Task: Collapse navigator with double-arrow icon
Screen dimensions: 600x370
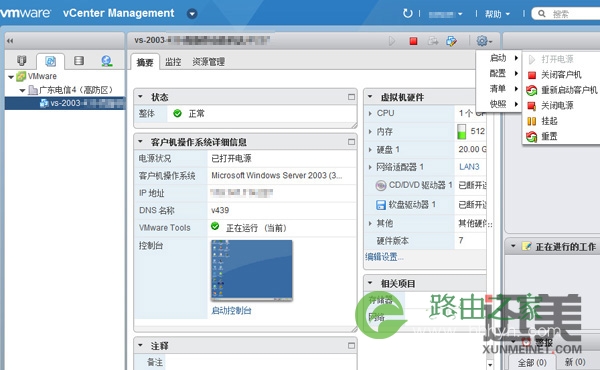Action: pyautogui.click(x=10, y=41)
